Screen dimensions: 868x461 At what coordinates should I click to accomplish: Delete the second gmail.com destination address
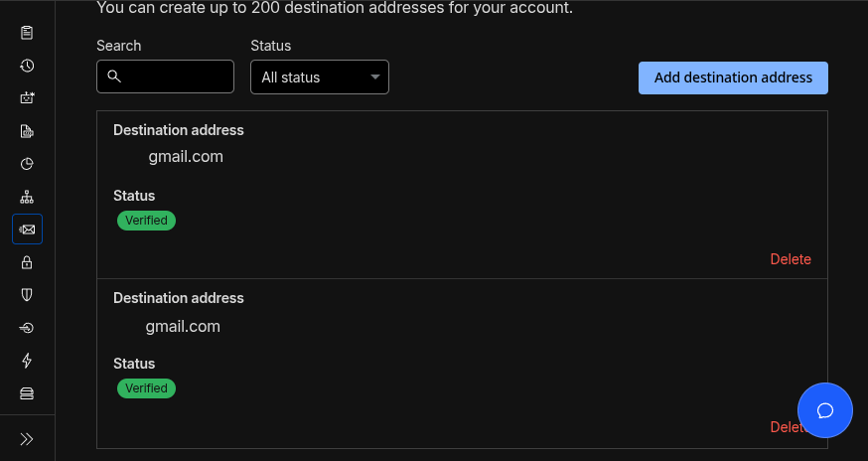click(785, 428)
